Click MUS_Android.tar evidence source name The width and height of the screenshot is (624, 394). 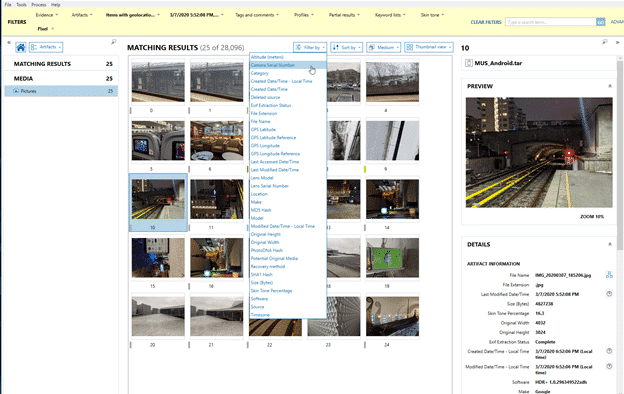(x=498, y=63)
